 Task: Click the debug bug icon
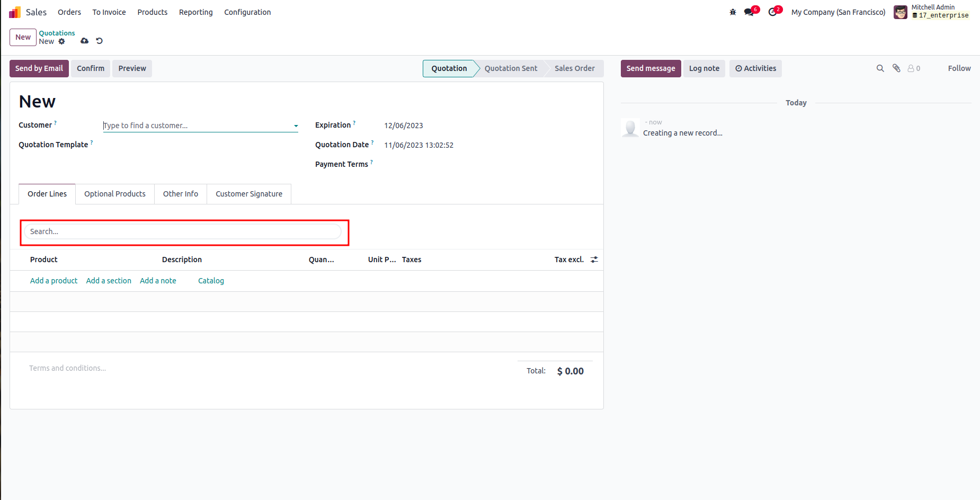(733, 12)
